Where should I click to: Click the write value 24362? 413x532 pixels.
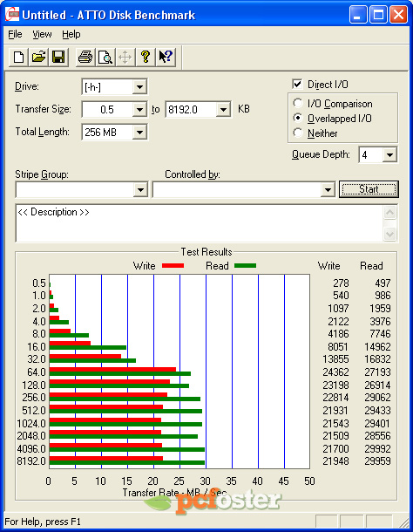335,372
